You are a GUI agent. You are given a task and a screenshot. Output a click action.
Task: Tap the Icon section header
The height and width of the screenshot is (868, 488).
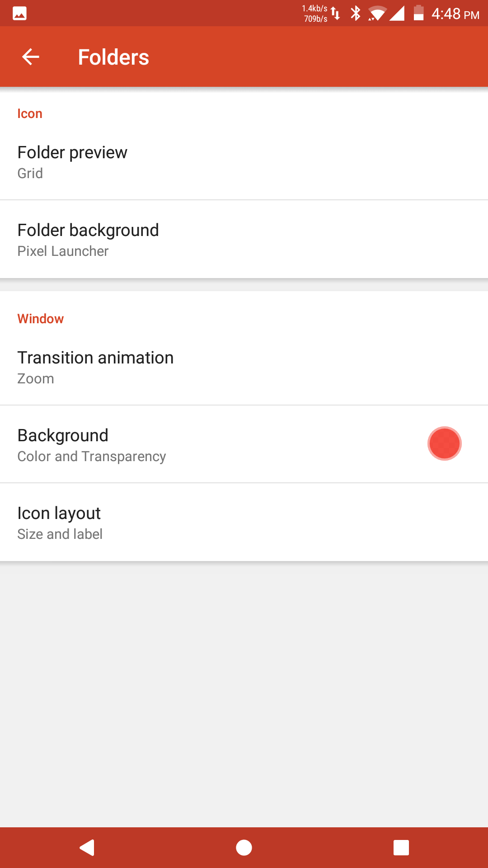pos(30,113)
